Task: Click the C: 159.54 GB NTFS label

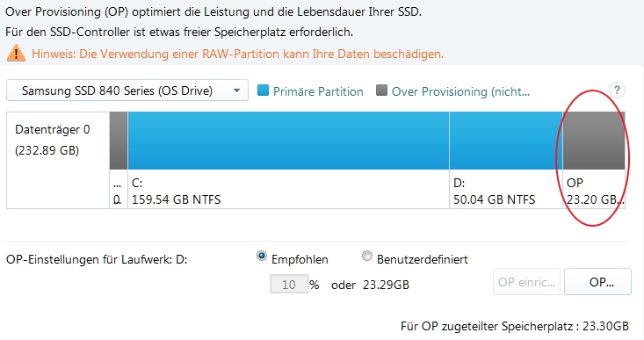Action: point(177,192)
